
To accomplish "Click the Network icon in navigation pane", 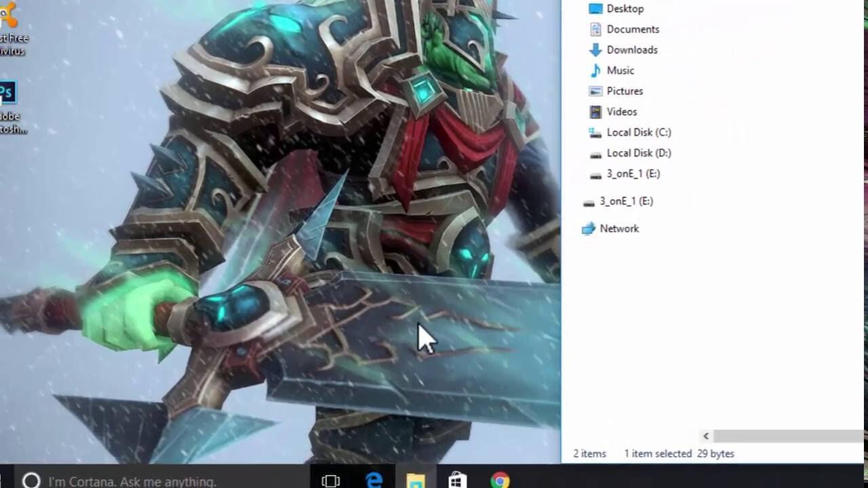I will click(x=589, y=229).
